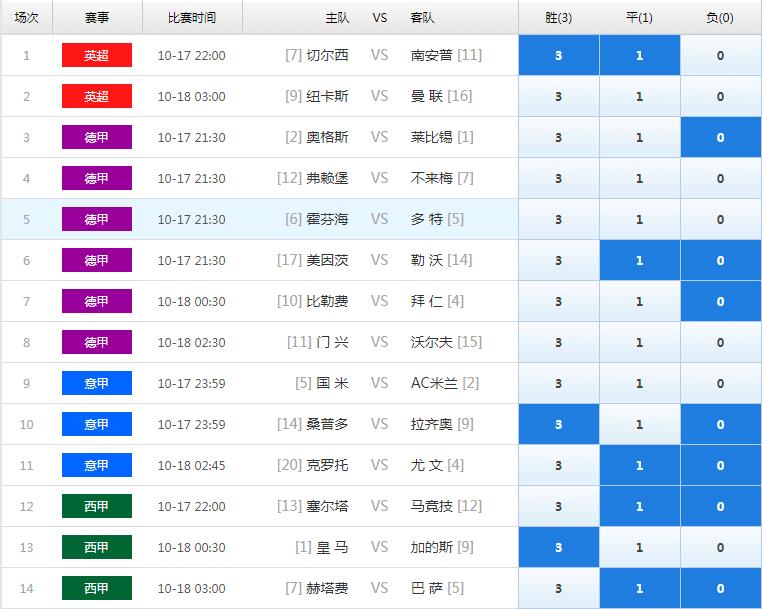
Task: Click the 场次 column header
Action: [x=26, y=17]
